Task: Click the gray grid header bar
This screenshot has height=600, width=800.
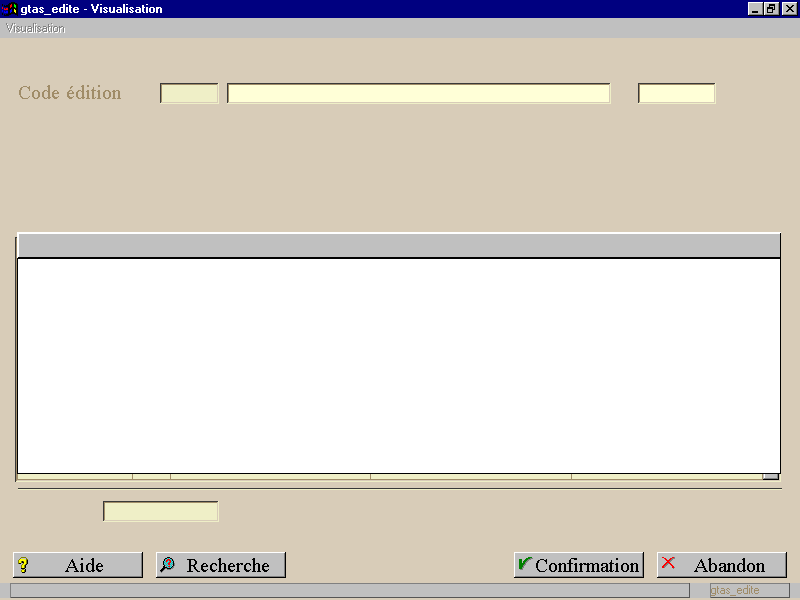Action: [399, 246]
